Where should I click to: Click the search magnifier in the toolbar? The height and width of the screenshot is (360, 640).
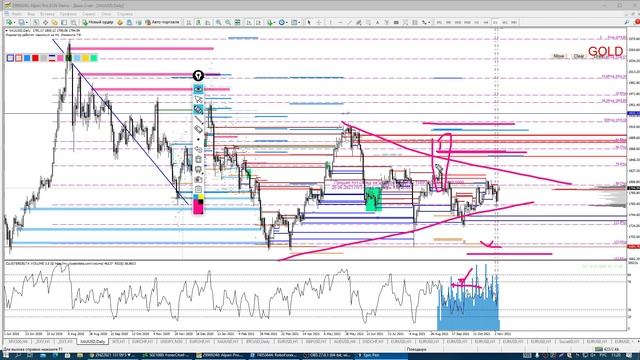pyautogui.click(x=627, y=22)
